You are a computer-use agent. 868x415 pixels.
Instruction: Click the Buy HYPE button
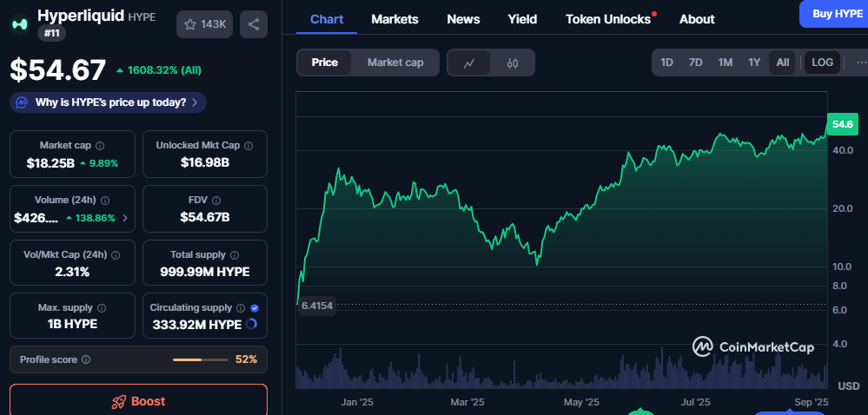(x=833, y=14)
